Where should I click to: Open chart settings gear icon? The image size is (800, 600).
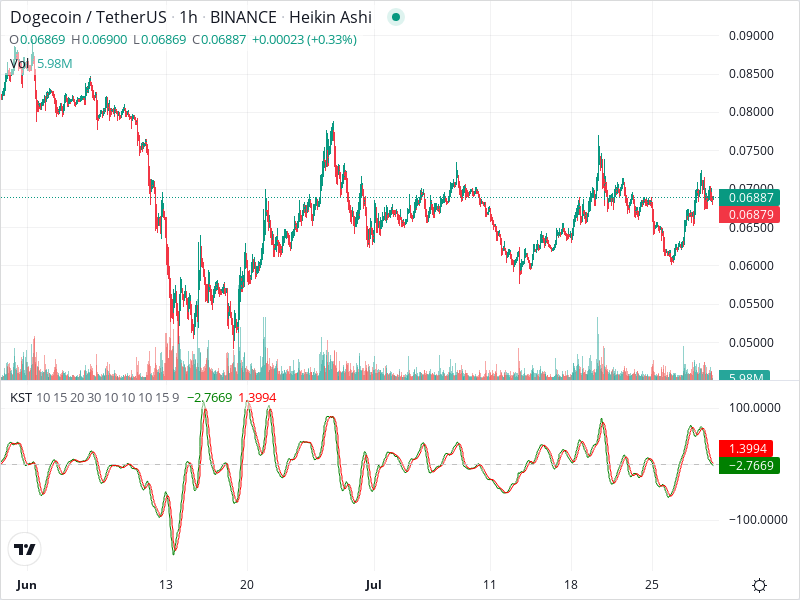point(759,585)
